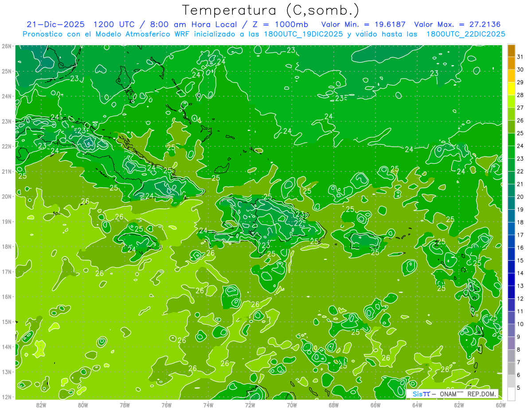
Task: Click the white swatch below legend value 5
Action: click(x=511, y=394)
